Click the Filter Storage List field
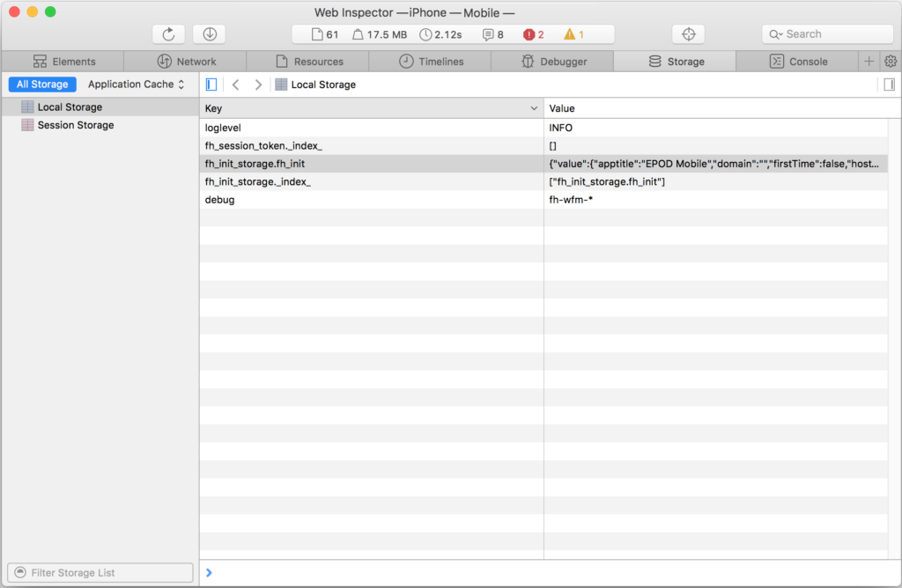 point(100,572)
